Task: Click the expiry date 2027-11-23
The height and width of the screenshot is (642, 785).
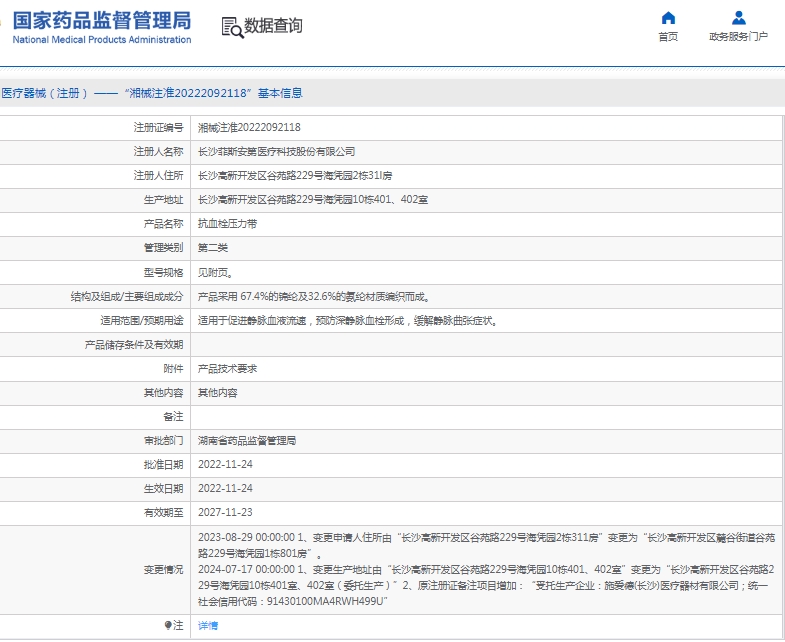Action: pyautogui.click(x=225, y=512)
